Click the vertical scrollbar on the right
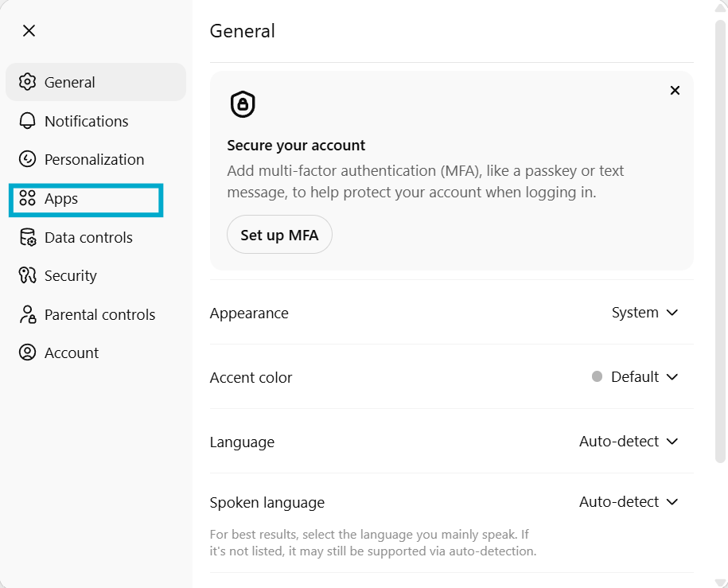Screen dimensions: 728x588 point(720,239)
